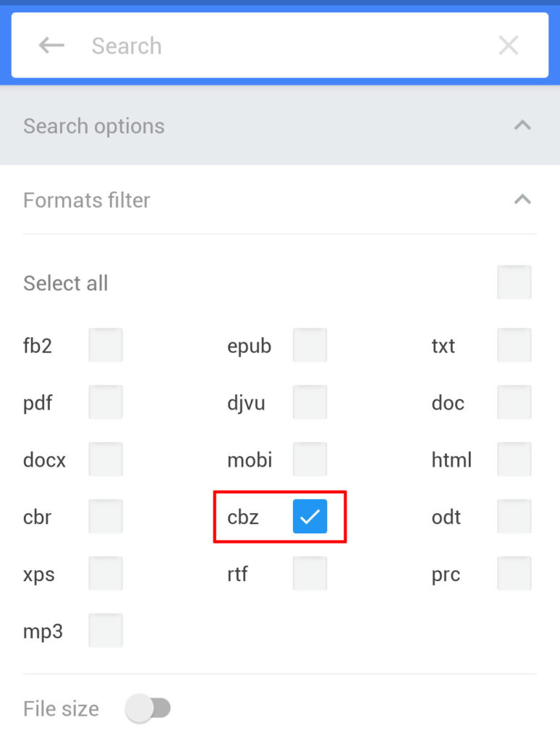Select the odt format checkbox

pos(514,515)
